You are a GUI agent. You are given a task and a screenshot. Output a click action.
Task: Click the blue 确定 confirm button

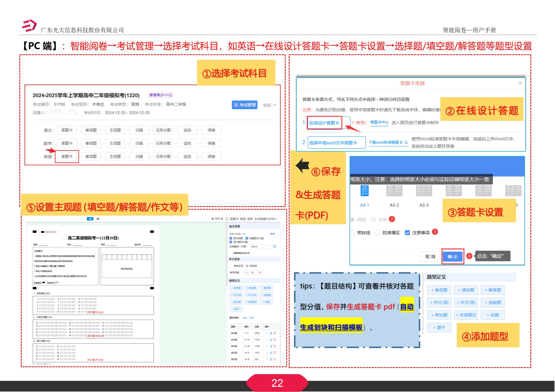452,257
